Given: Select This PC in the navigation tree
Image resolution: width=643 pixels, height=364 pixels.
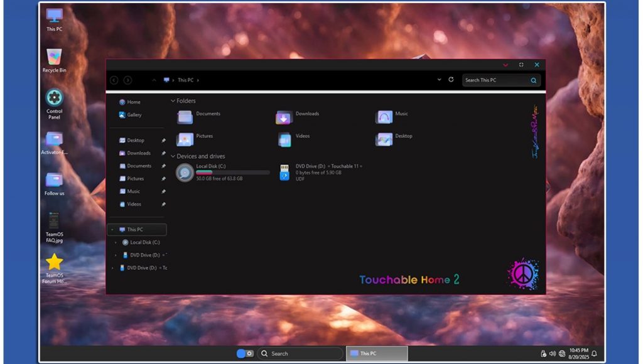Looking at the screenshot, I should coord(137,230).
